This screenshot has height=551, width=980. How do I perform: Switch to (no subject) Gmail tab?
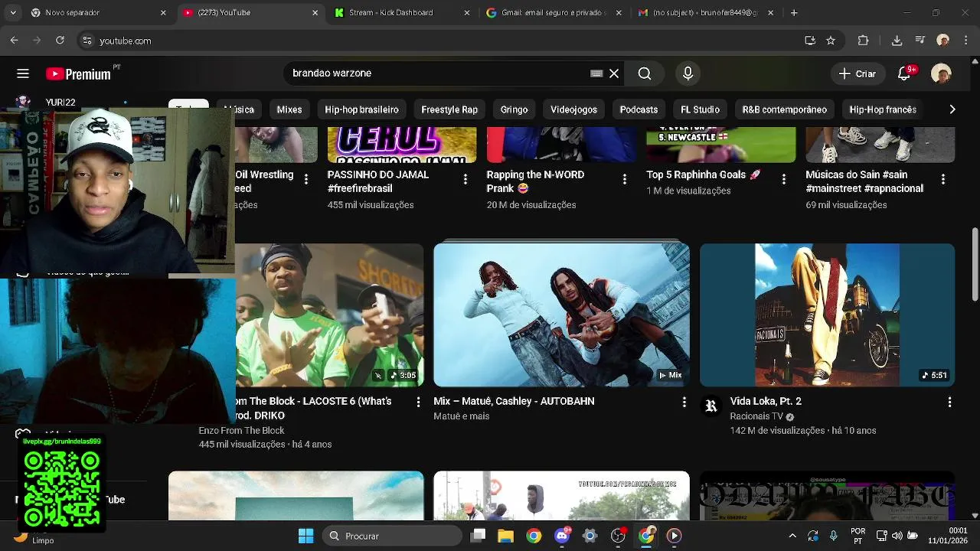click(x=704, y=13)
